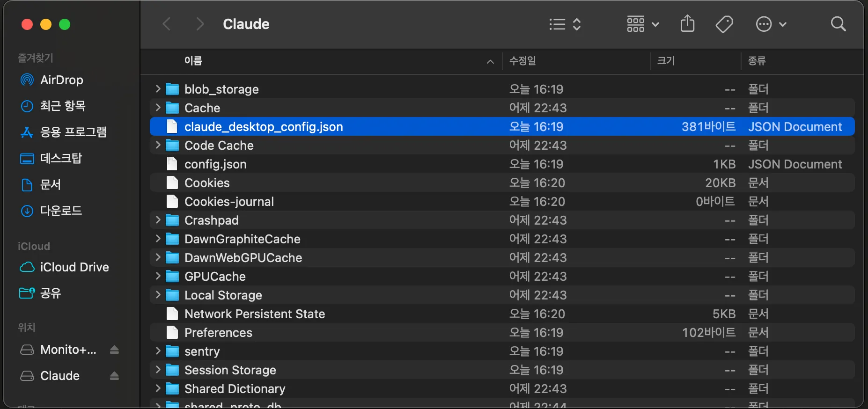868x409 pixels.
Task: Click the Local Storage folder icon
Action: coord(172,295)
